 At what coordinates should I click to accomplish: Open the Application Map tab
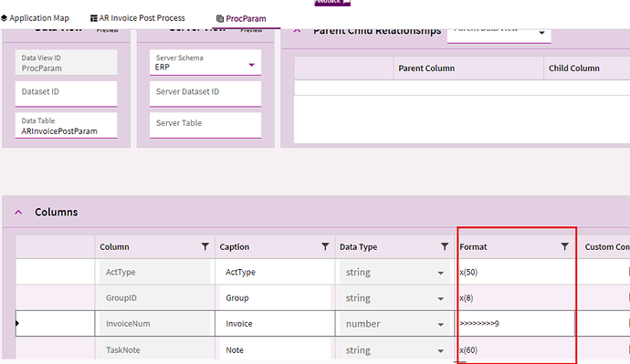35,18
